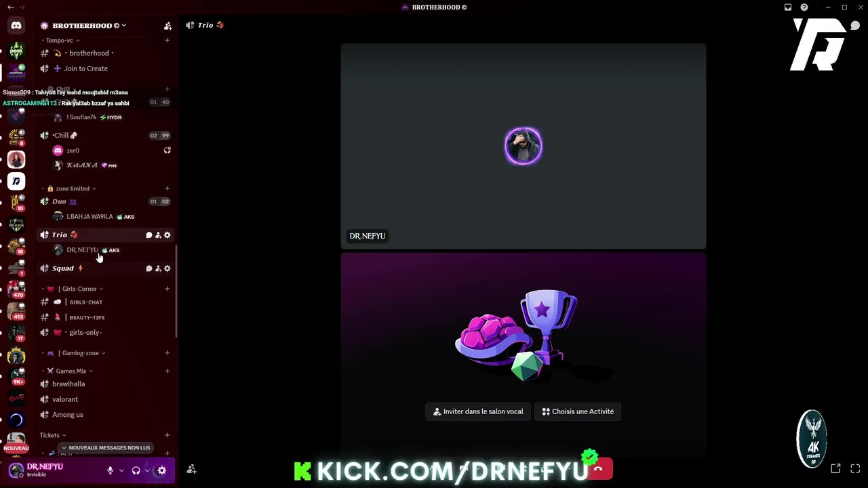Add channel to Tempo-vc category
Screen dimensions: 868x488
167,41
